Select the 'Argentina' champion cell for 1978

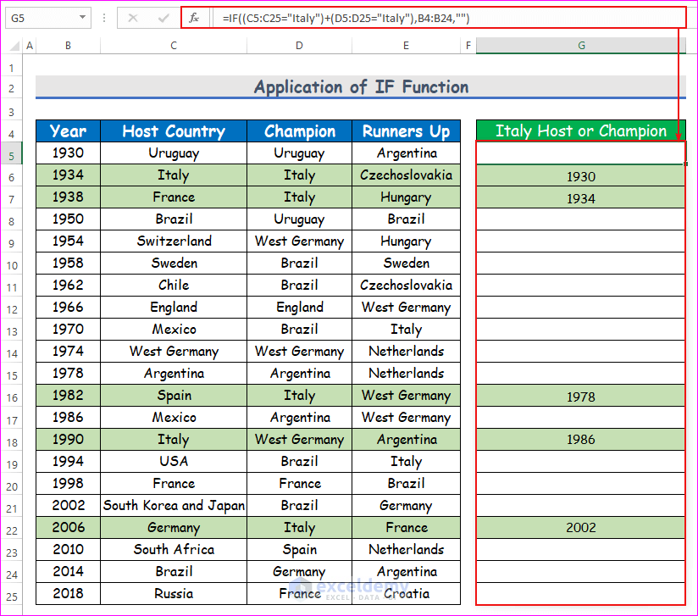tap(300, 374)
